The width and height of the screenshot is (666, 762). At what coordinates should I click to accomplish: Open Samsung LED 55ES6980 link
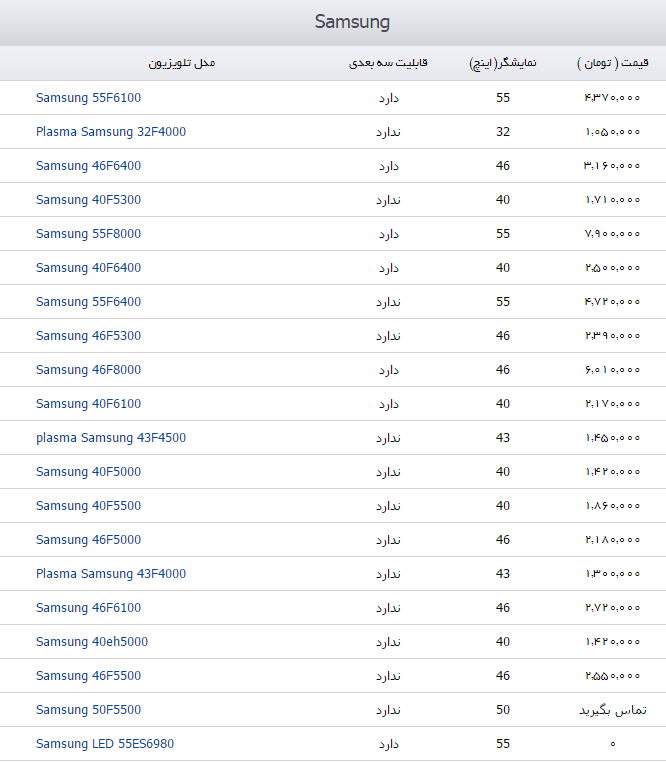[105, 745]
